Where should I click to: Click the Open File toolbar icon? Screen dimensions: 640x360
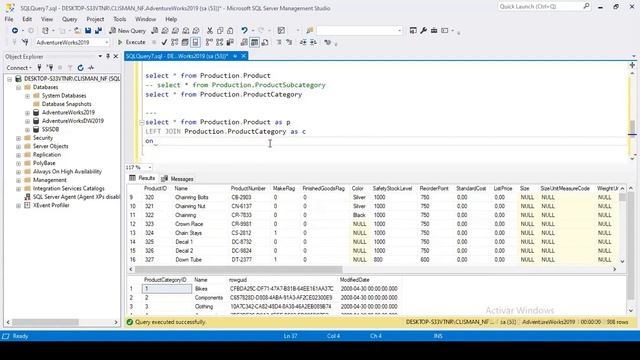[x=77, y=31]
